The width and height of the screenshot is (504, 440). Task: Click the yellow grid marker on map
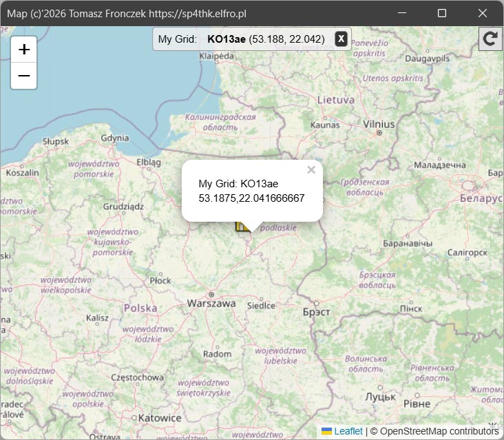[x=242, y=227]
